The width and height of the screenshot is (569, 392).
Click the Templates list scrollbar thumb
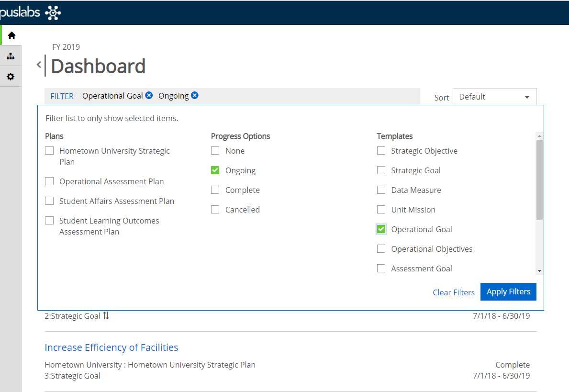540,179
